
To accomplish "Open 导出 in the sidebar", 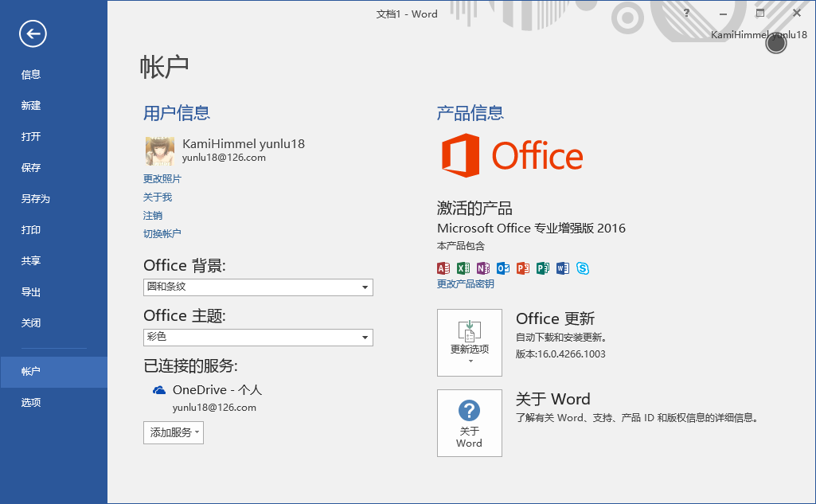I will [x=31, y=292].
